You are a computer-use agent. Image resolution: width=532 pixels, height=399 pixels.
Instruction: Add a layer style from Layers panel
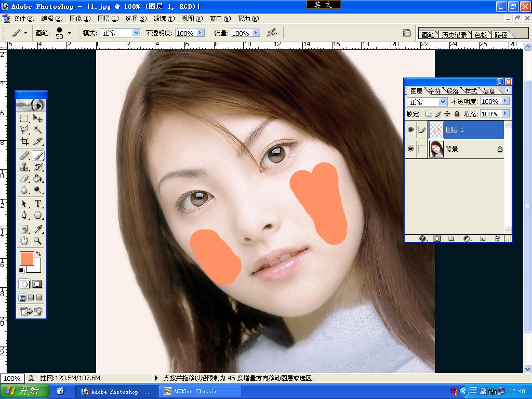422,238
